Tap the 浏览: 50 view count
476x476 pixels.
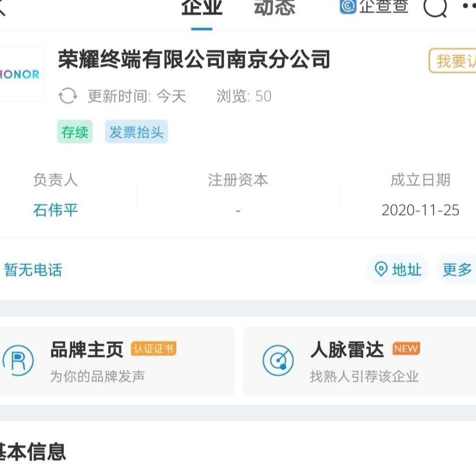pos(244,96)
